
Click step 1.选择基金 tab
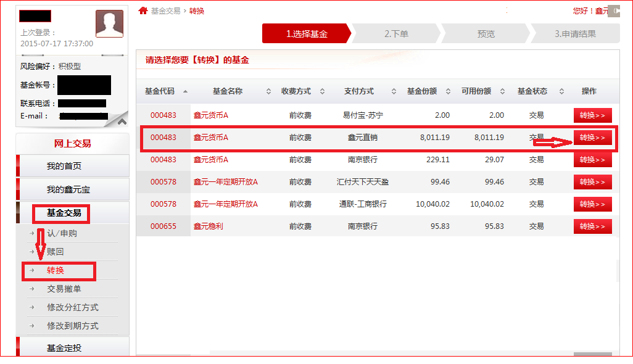(307, 33)
